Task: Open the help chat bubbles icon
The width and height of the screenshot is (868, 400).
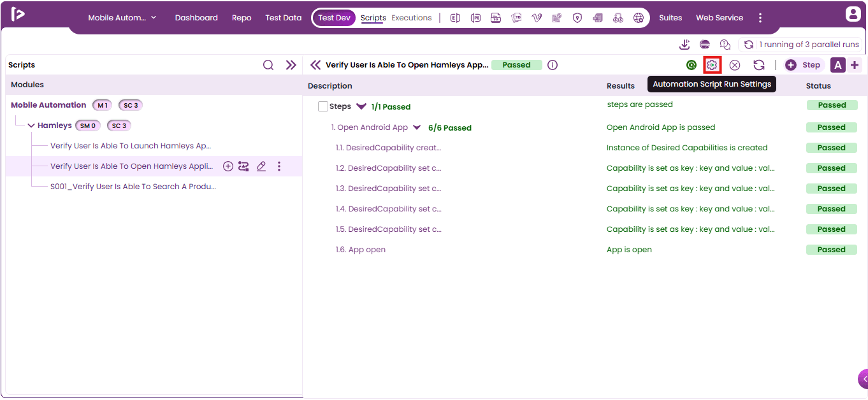Action: tap(725, 45)
